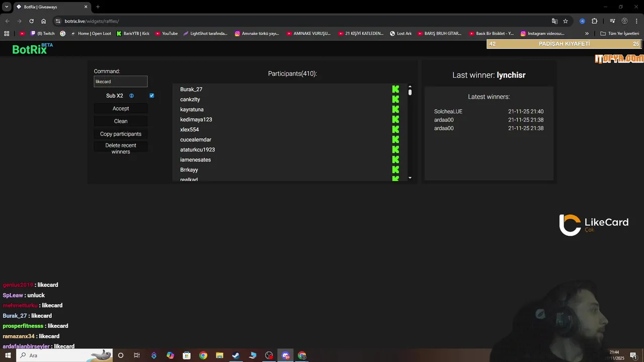Open the taskbar notification center icon
This screenshot has width=644, height=362.
tap(633, 355)
